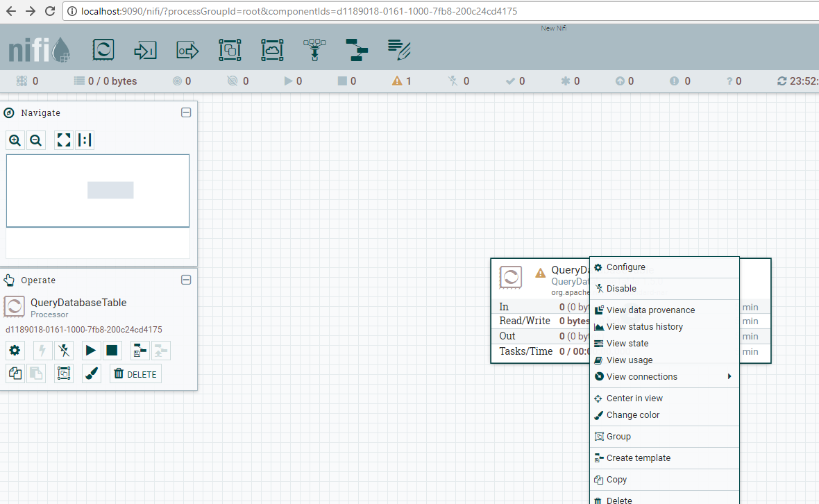Start the processor with the play button
The image size is (819, 504).
(x=90, y=351)
